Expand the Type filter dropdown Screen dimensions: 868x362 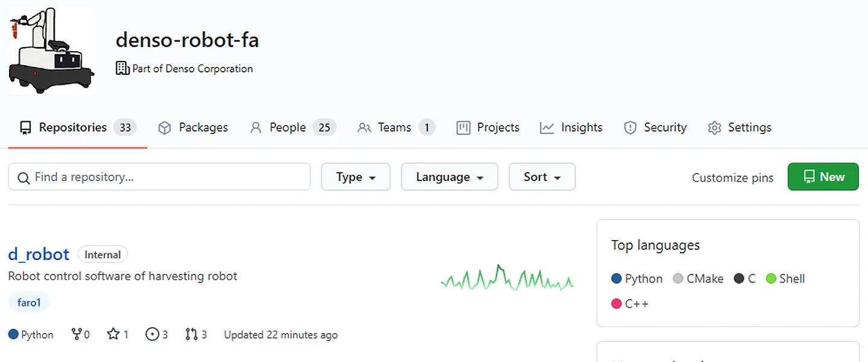[356, 177]
